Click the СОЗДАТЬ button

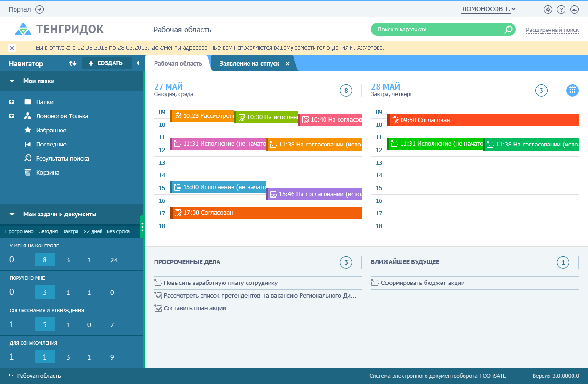(107, 63)
